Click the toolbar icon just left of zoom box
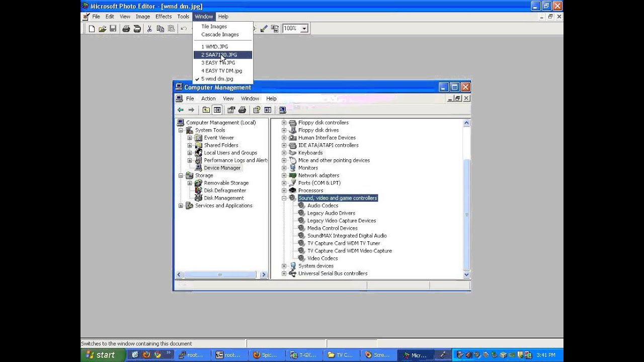Screen dimensions: 644x362 click(x=275, y=29)
